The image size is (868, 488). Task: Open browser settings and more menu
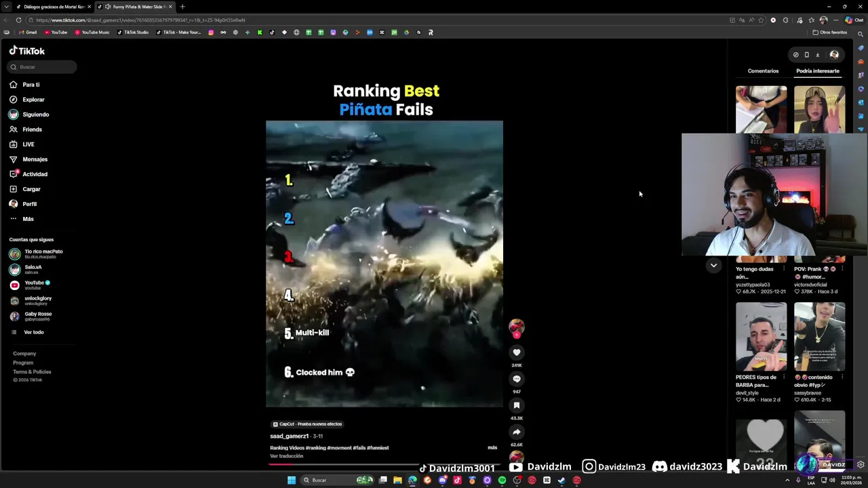coord(835,20)
